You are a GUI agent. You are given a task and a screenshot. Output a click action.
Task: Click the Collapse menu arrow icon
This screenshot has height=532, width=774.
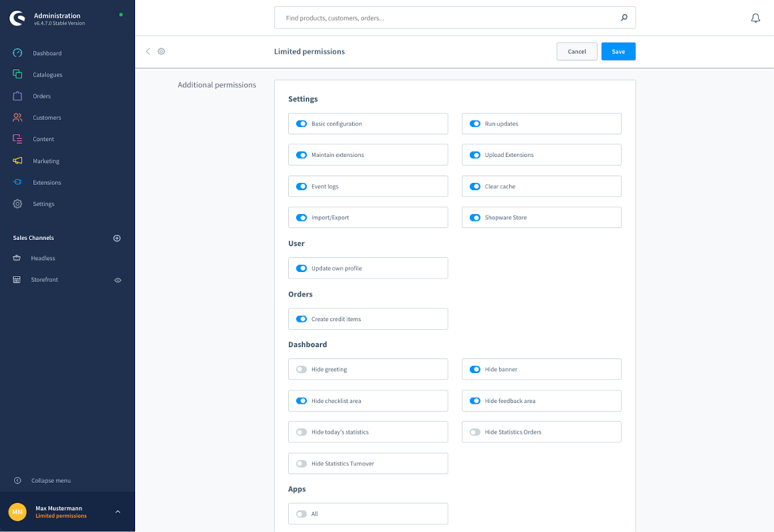[x=17, y=480]
